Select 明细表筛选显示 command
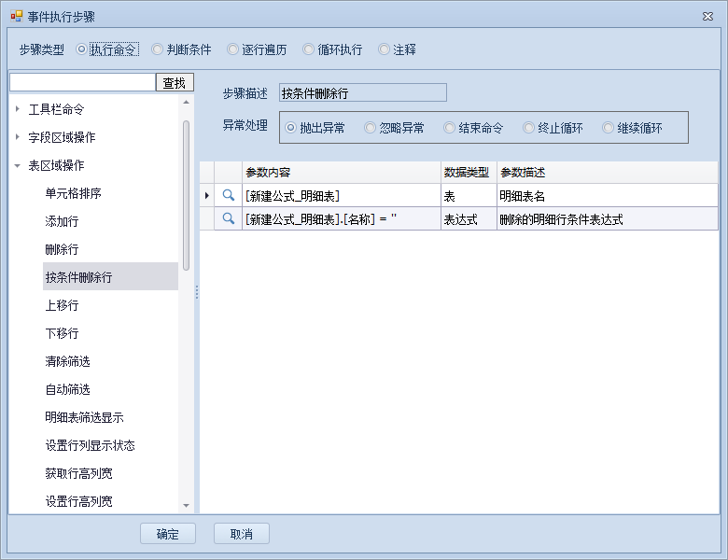 coord(84,417)
